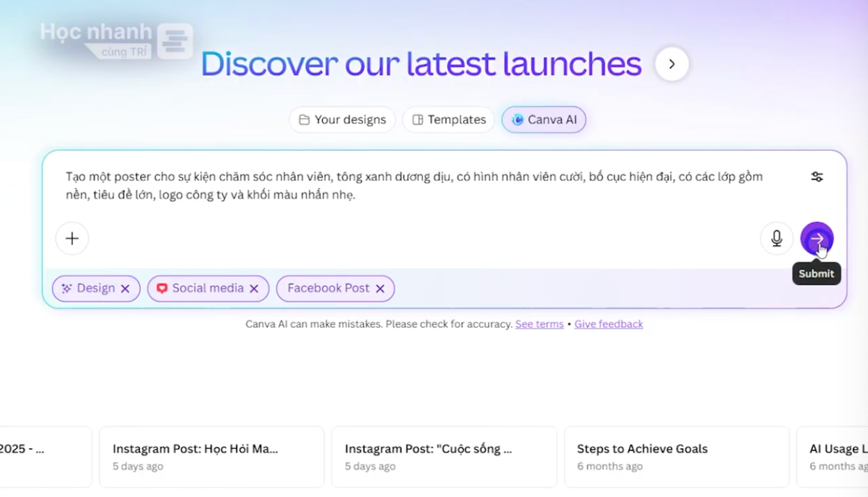Open the prompt settings sliders icon
The image size is (868, 497).
coord(817,177)
